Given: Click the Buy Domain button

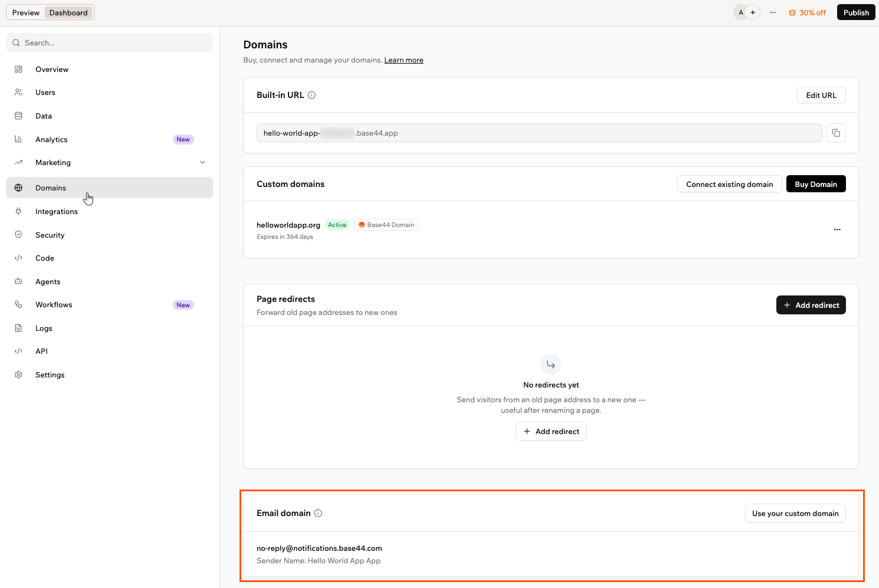Looking at the screenshot, I should pos(816,184).
